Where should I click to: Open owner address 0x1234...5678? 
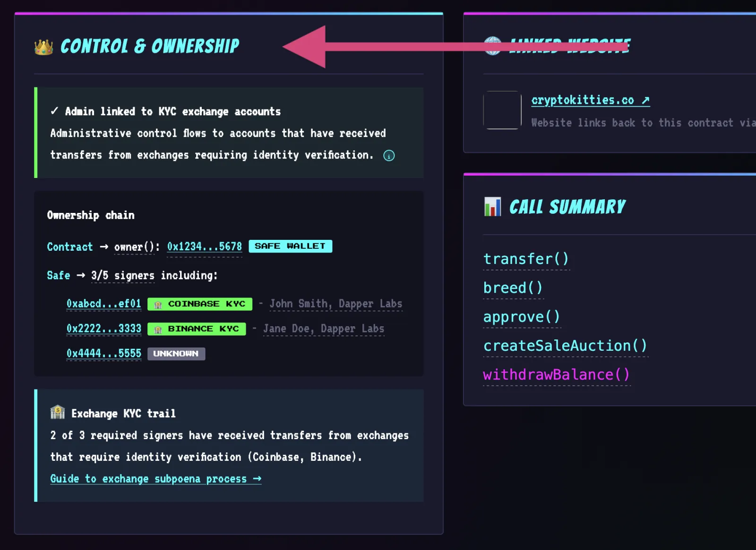204,246
